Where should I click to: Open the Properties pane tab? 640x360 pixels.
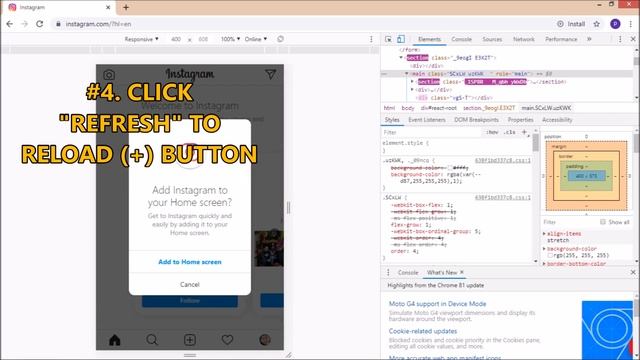pos(520,120)
